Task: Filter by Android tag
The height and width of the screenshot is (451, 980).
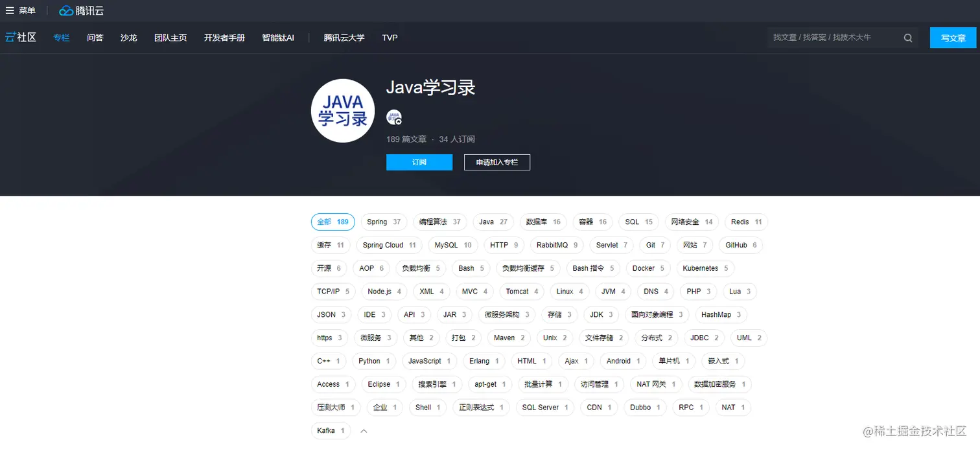Action: 624,361
